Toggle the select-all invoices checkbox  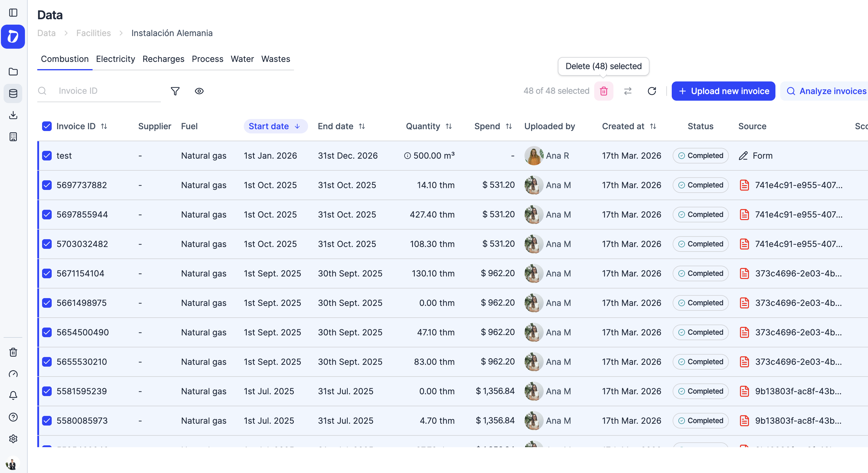(47, 126)
